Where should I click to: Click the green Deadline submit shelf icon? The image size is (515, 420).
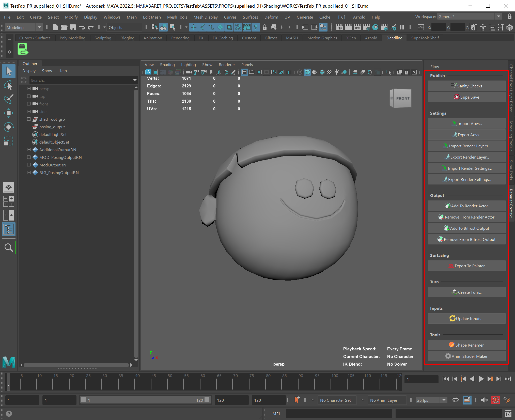coord(23,49)
